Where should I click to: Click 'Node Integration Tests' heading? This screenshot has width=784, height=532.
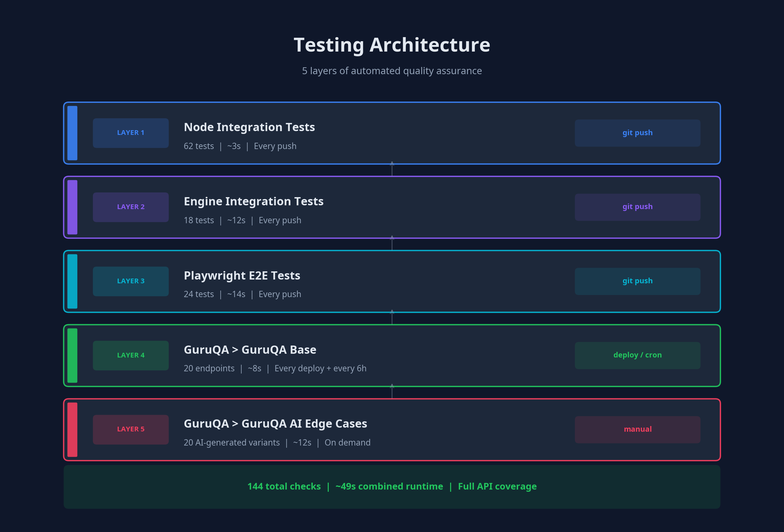tap(249, 127)
